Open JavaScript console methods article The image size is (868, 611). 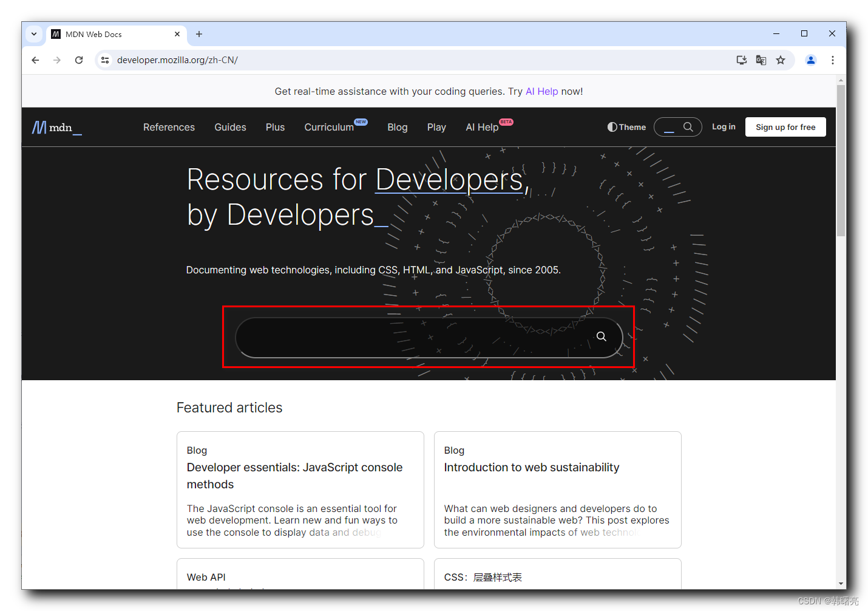pos(294,476)
